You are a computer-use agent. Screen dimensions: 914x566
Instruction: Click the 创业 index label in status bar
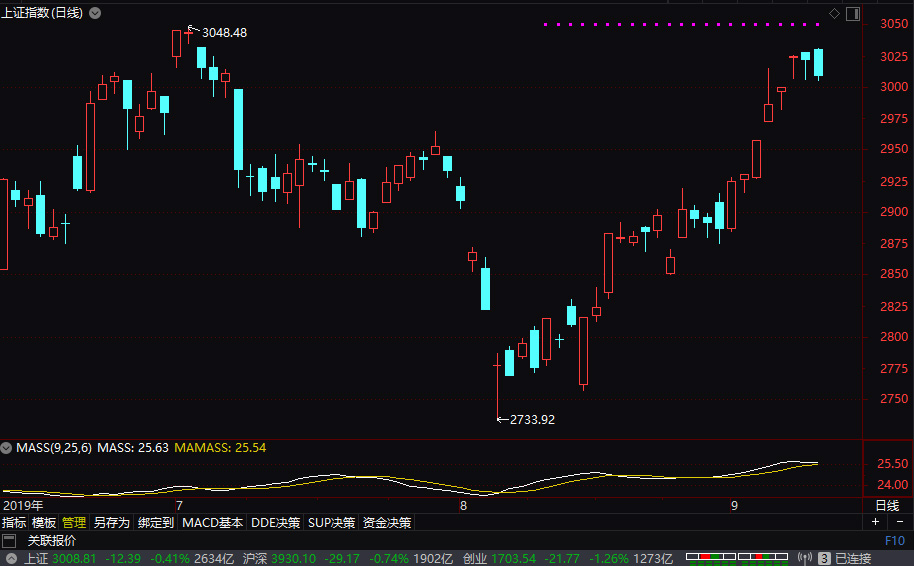(x=475, y=558)
